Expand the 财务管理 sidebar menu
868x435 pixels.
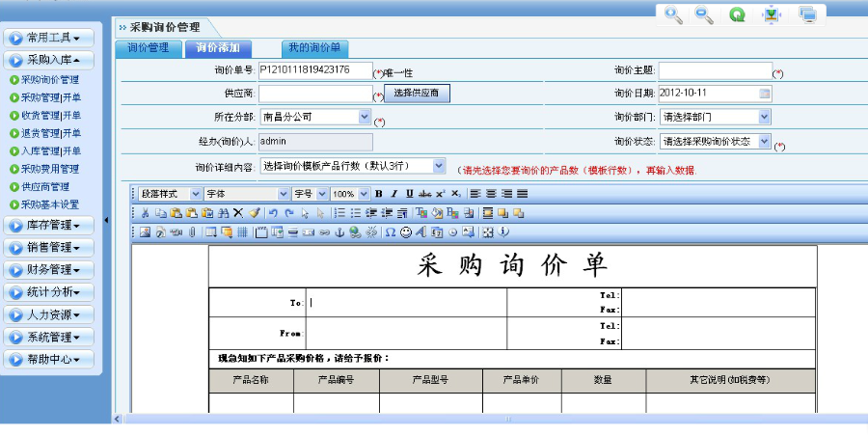[x=49, y=270]
